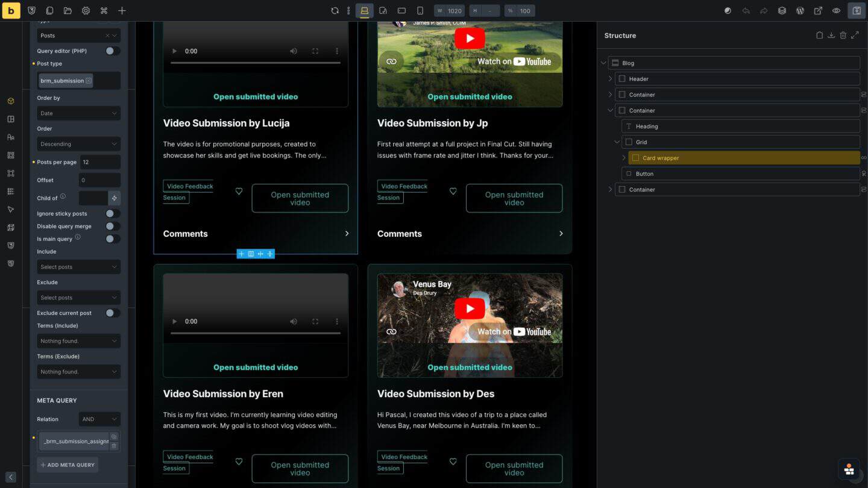Toggle Exclude current post switch

click(112, 313)
